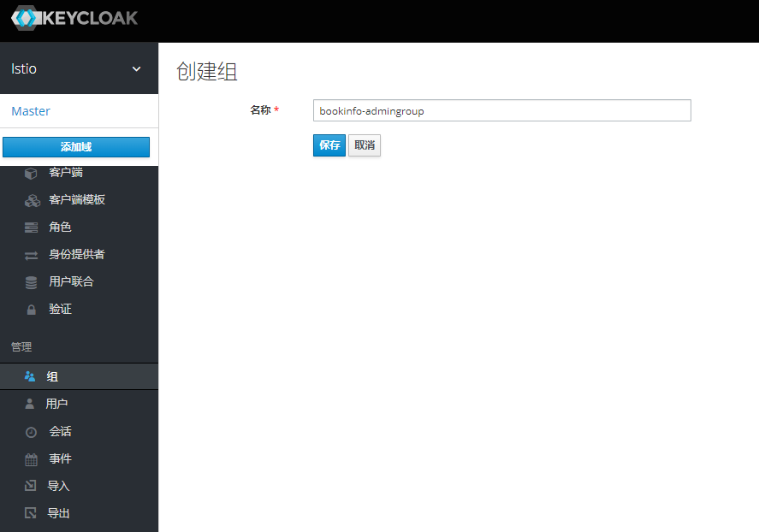This screenshot has height=532, width=759.
Task: Click the 用户联合 database icon
Action: pos(31,282)
